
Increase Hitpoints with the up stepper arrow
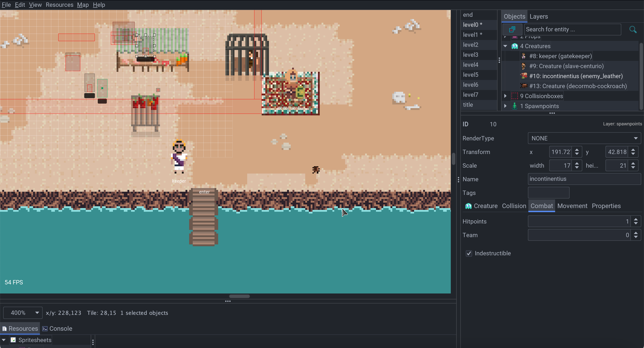click(636, 219)
